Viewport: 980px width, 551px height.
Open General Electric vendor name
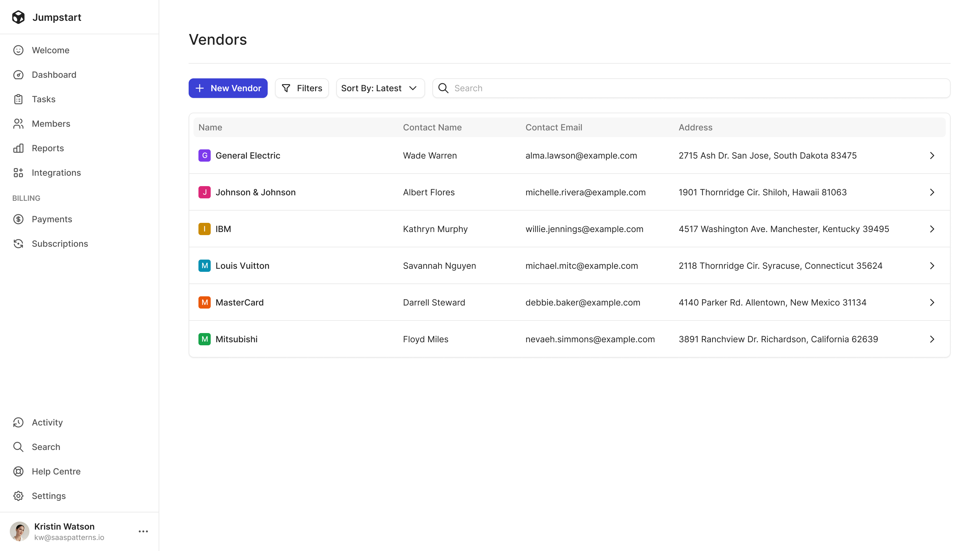coord(248,156)
